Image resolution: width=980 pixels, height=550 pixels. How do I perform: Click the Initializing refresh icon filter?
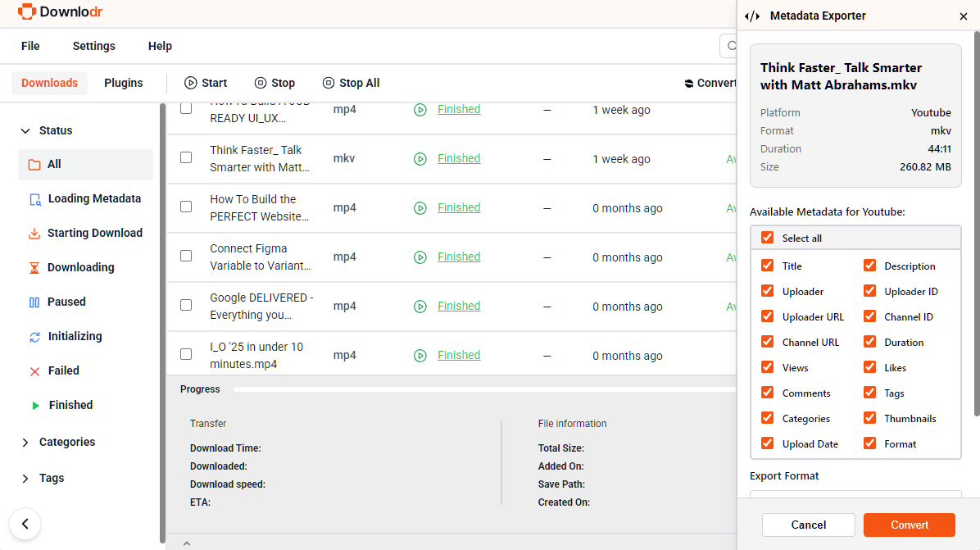34,337
